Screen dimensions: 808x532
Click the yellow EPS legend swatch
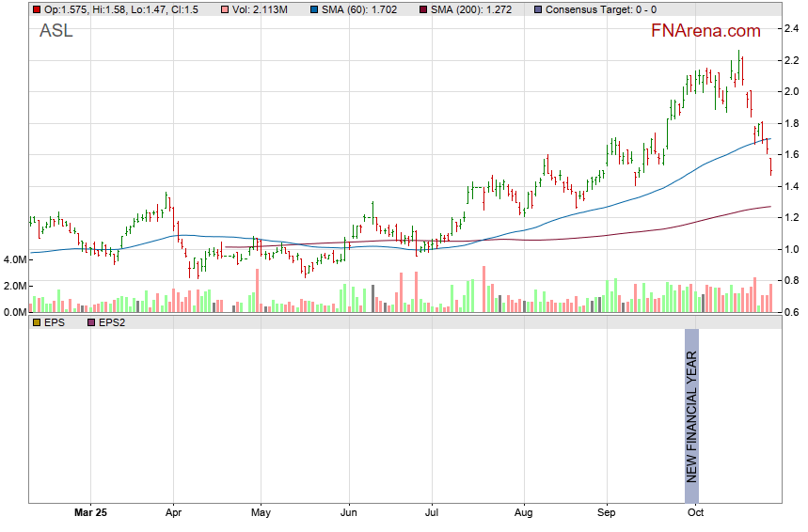pos(37,322)
